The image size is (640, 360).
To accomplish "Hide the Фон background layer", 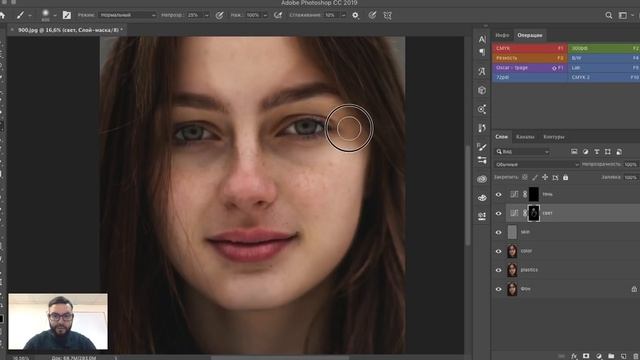I will (498, 289).
